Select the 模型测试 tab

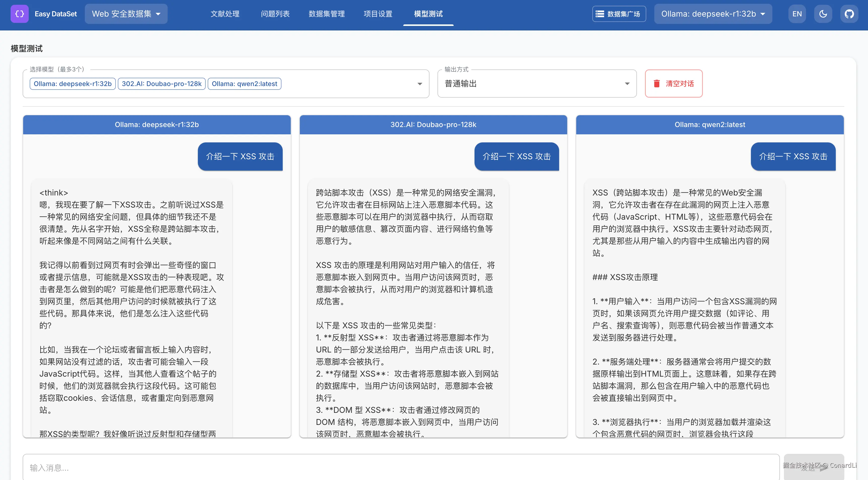click(x=428, y=14)
